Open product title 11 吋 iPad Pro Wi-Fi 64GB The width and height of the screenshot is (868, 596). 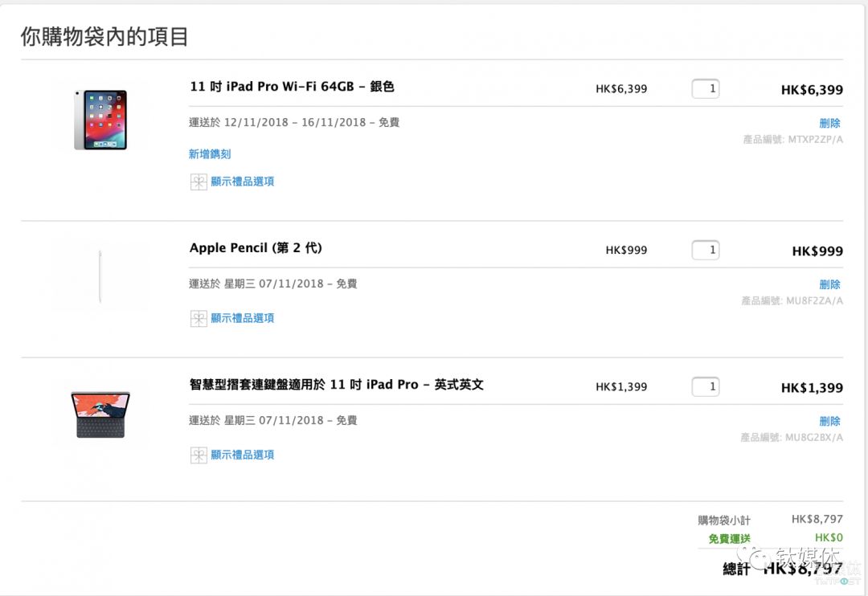pyautogui.click(x=292, y=86)
